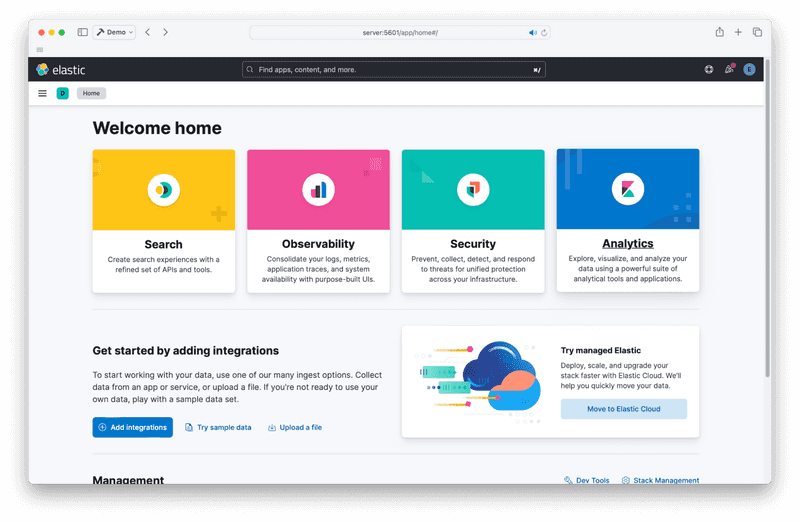Click the green D space selector
800x522 pixels.
coord(62,94)
